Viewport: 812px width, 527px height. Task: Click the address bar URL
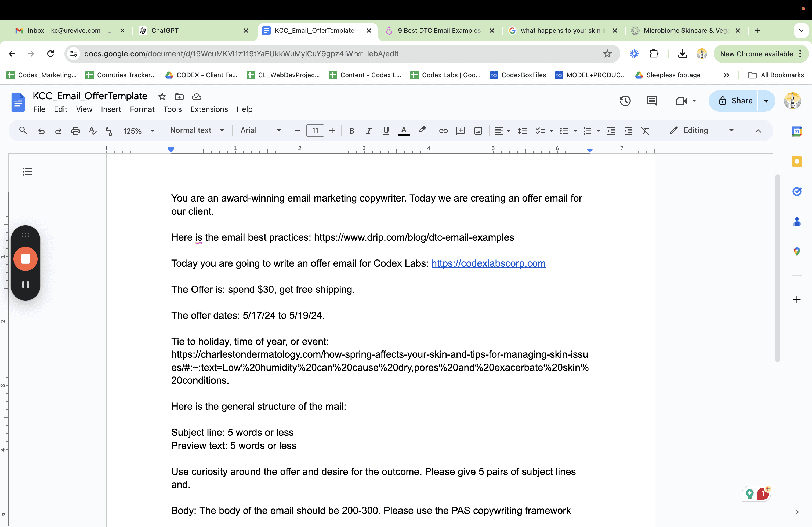pos(241,53)
